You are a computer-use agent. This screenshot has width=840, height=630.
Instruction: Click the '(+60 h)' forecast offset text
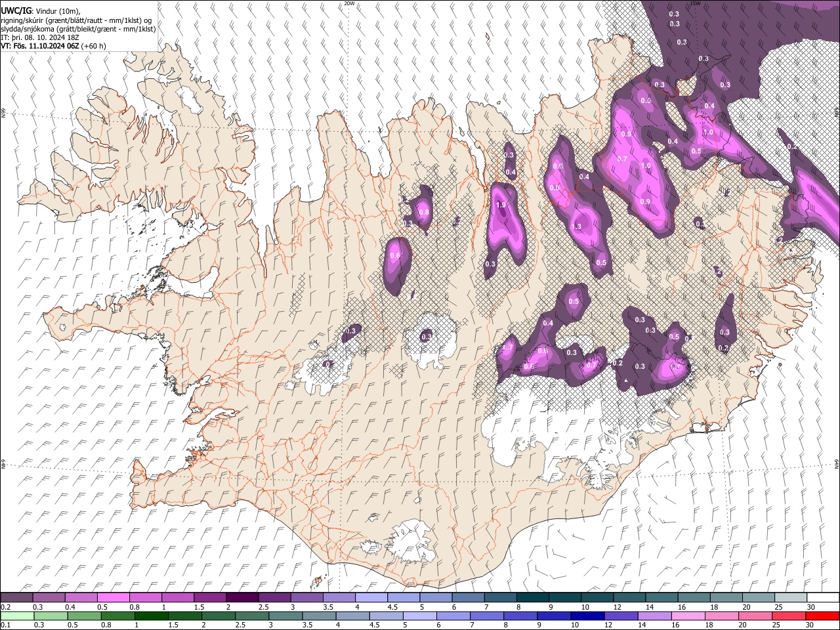click(x=93, y=46)
